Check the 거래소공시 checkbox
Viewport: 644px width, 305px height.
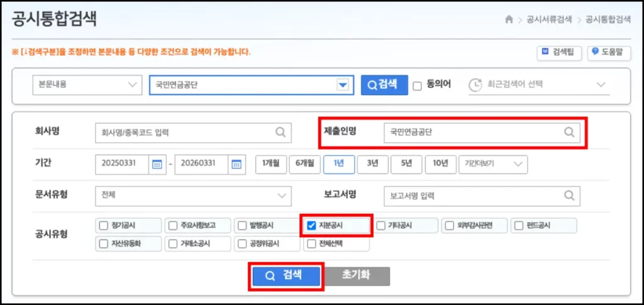172,244
